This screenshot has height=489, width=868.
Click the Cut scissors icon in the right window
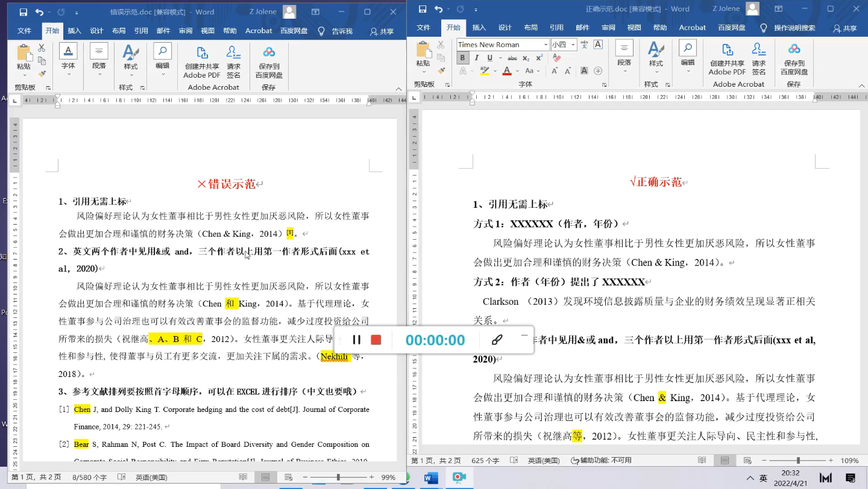441,45
